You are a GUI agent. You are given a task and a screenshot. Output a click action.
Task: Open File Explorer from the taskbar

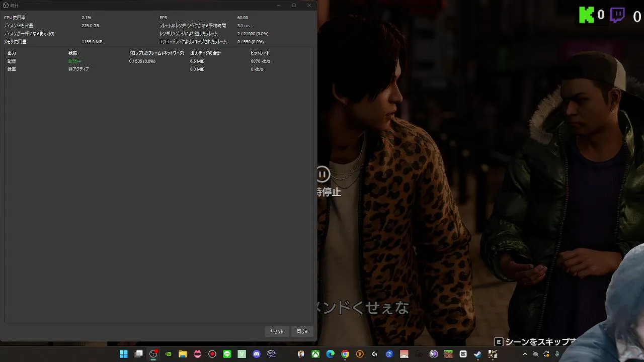coord(183,354)
